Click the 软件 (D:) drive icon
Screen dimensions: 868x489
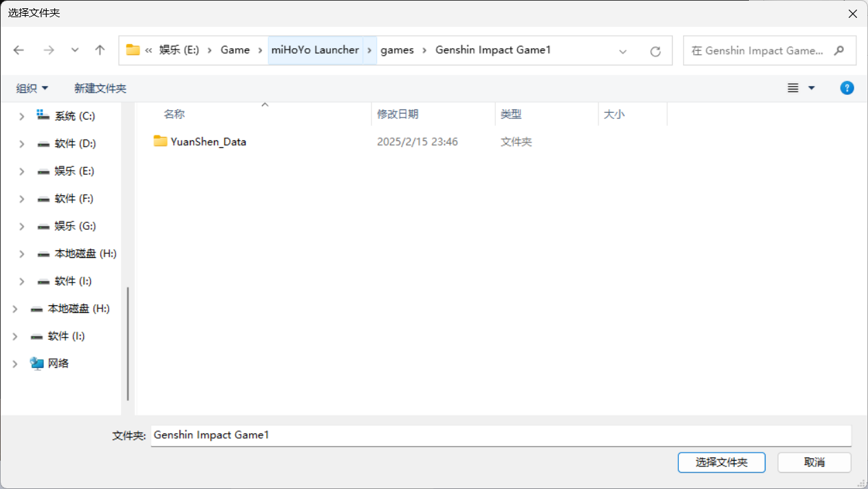coord(43,144)
